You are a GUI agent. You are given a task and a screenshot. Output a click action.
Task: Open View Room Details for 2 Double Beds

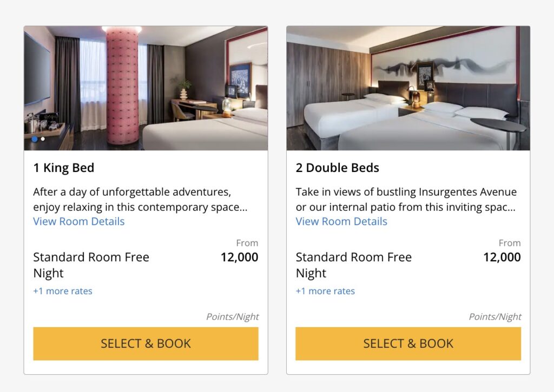point(341,221)
